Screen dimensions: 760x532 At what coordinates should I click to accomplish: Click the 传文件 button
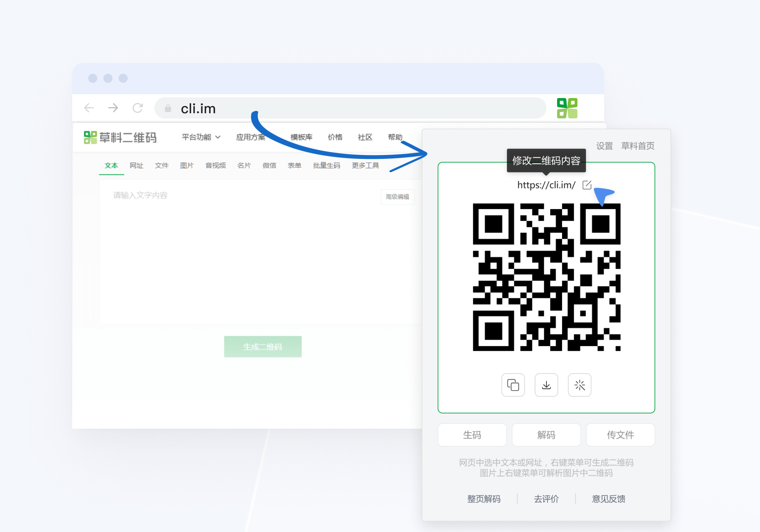620,435
